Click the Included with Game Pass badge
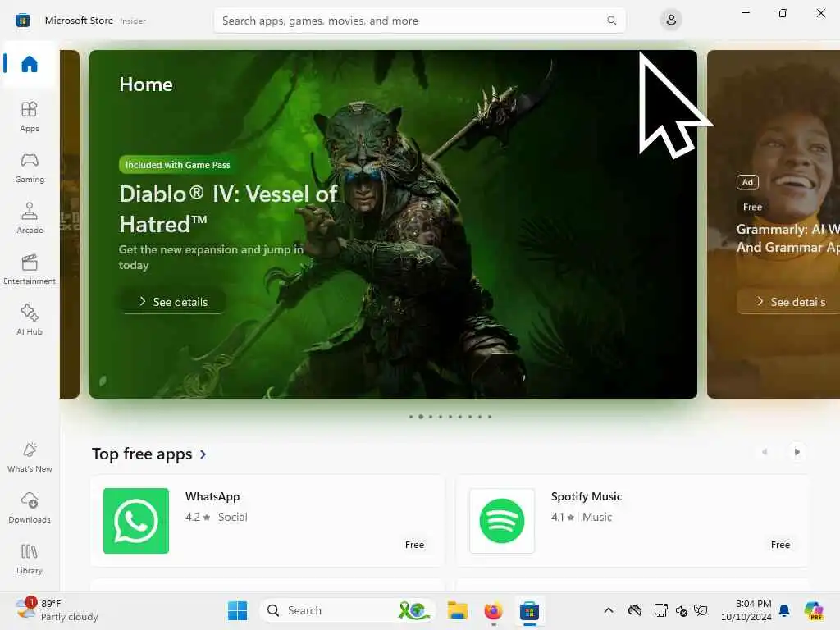Image resolution: width=840 pixels, height=630 pixels. 178,165
